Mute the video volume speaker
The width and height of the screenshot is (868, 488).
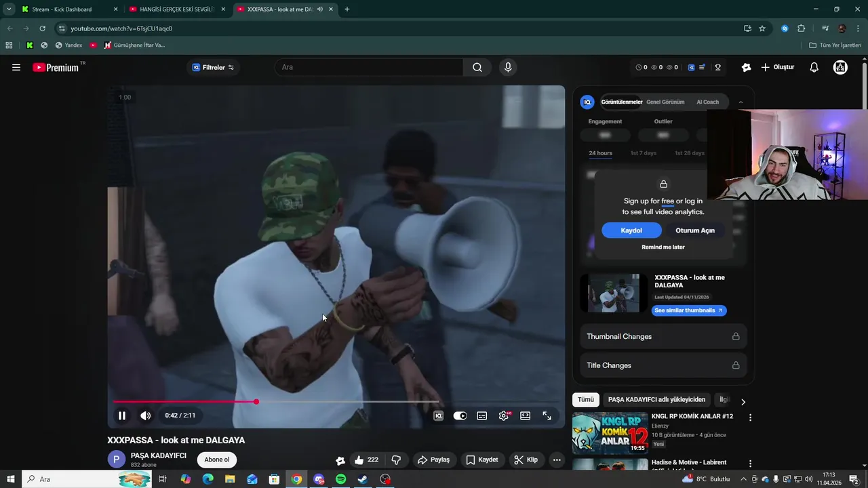click(x=145, y=415)
